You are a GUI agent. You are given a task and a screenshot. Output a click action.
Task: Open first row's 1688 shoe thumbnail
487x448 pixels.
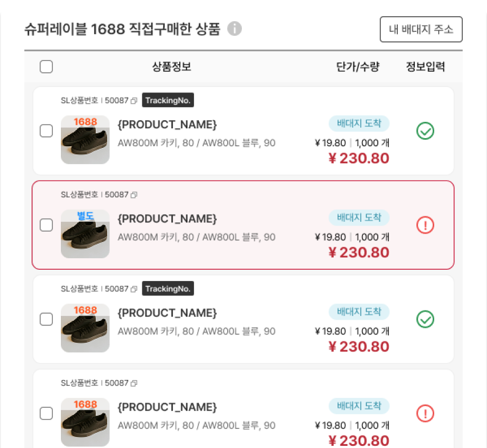85,140
